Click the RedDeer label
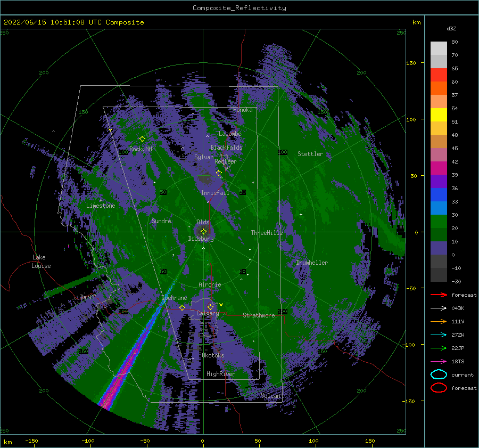Viewport: 479px width, 448px height. [x=226, y=161]
